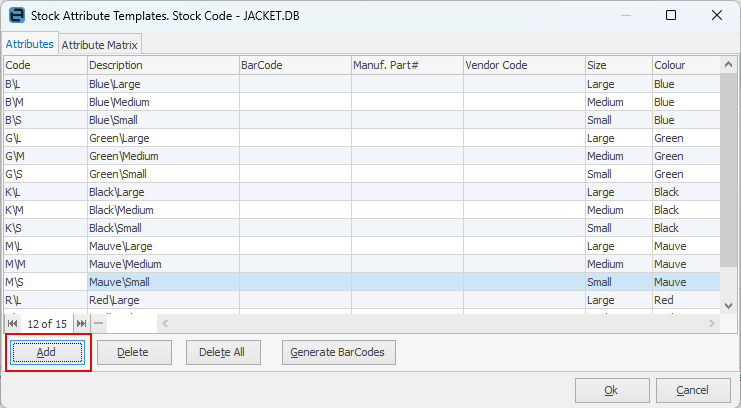Select the Green\Large description cell
Viewport: 741px width, 408px height.
click(x=164, y=138)
